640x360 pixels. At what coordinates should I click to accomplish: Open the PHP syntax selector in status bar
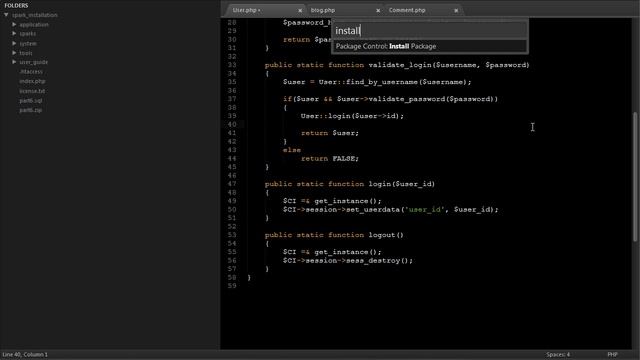tap(612, 354)
